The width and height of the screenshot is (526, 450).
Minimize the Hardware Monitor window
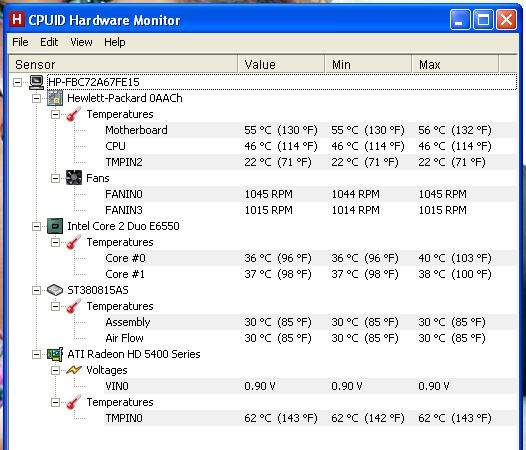(460, 19)
